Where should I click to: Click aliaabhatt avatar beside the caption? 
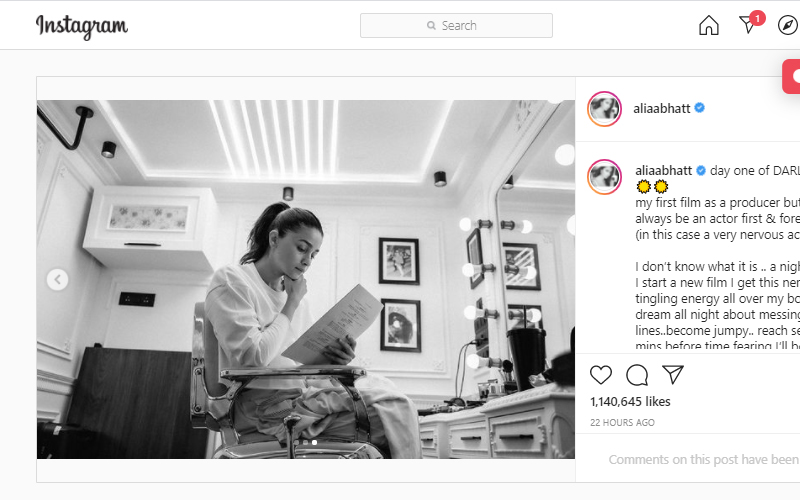(605, 177)
